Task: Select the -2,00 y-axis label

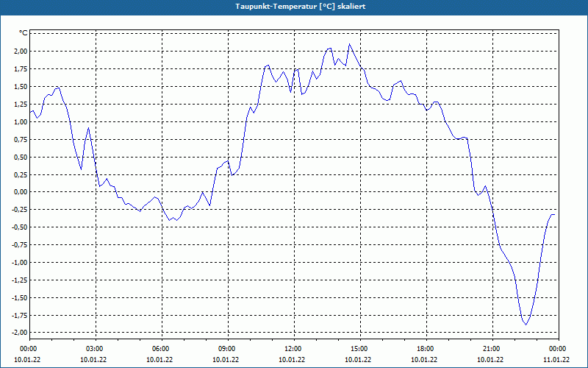Action: (x=20, y=333)
